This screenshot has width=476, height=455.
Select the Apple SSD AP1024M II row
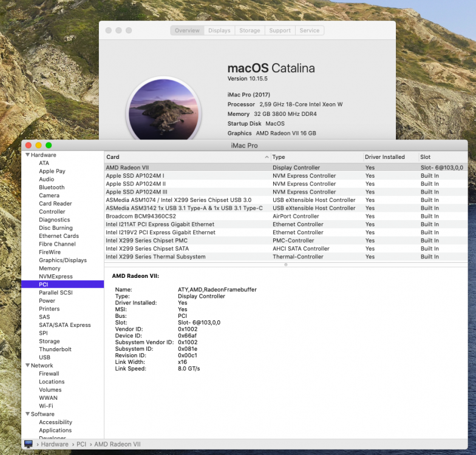285,184
